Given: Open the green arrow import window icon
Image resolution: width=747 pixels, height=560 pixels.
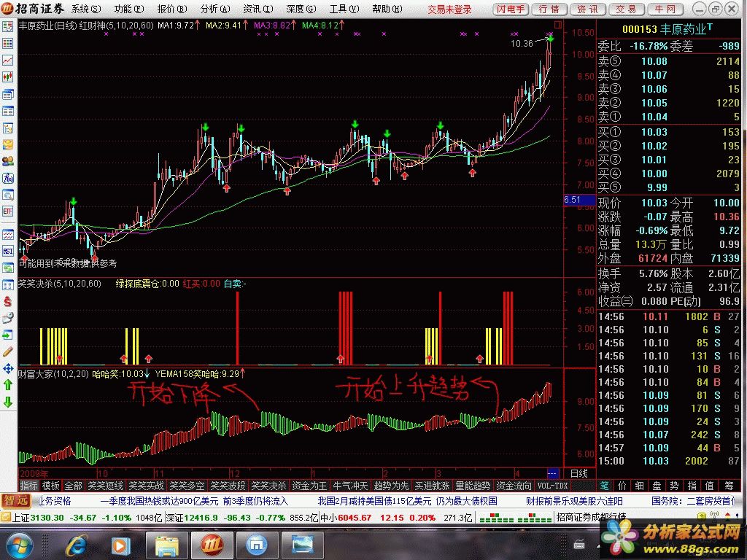Looking at the screenshot, I should point(7,335).
